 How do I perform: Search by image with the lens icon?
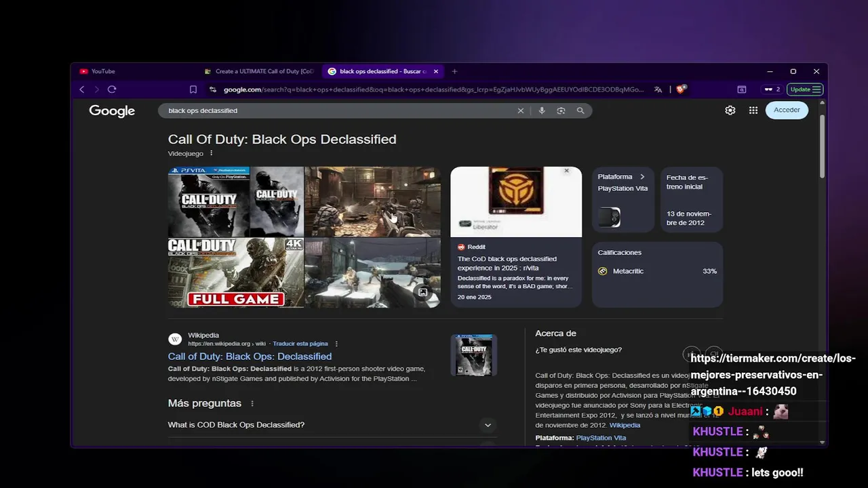[x=561, y=110]
